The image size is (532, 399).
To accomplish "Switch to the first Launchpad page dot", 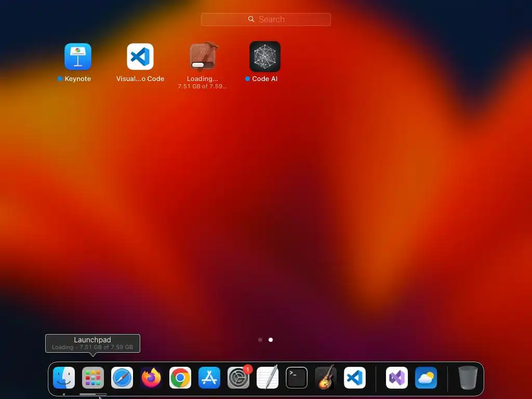I will click(x=260, y=340).
